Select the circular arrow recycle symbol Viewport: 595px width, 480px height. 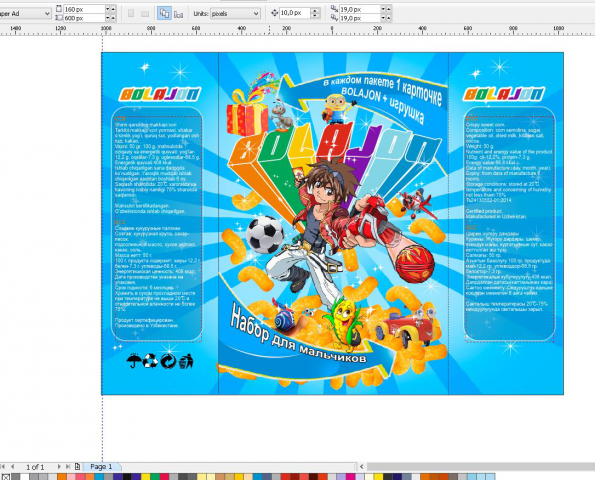click(168, 361)
